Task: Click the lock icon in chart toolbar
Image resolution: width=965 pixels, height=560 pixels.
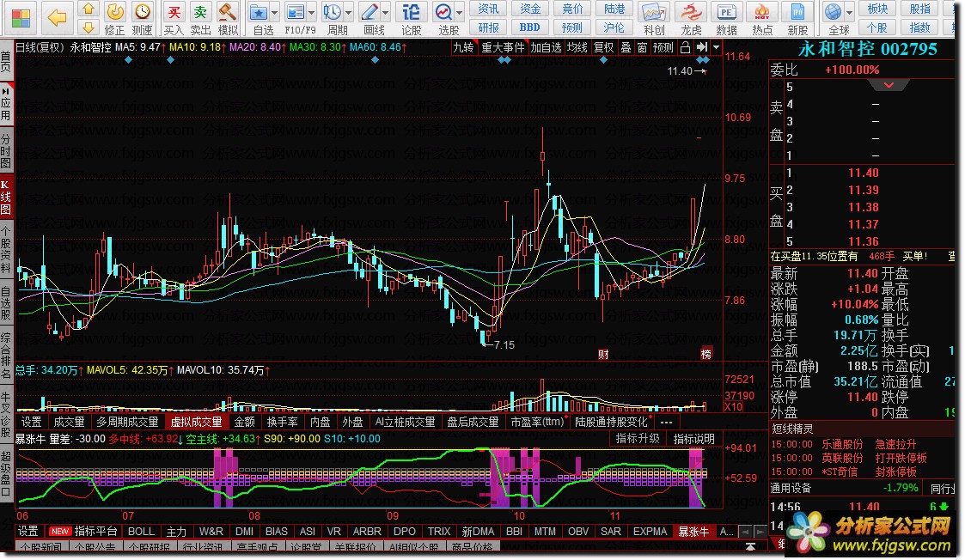Action: (x=685, y=47)
